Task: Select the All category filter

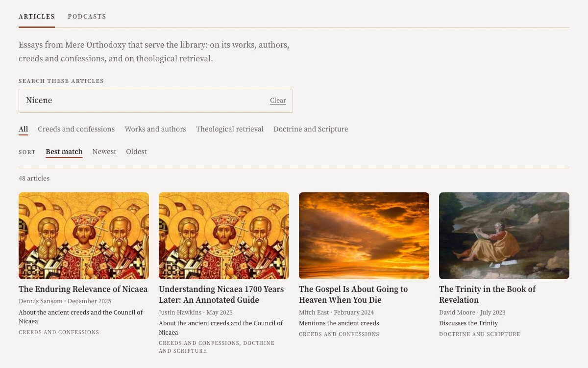Action: click(24, 129)
